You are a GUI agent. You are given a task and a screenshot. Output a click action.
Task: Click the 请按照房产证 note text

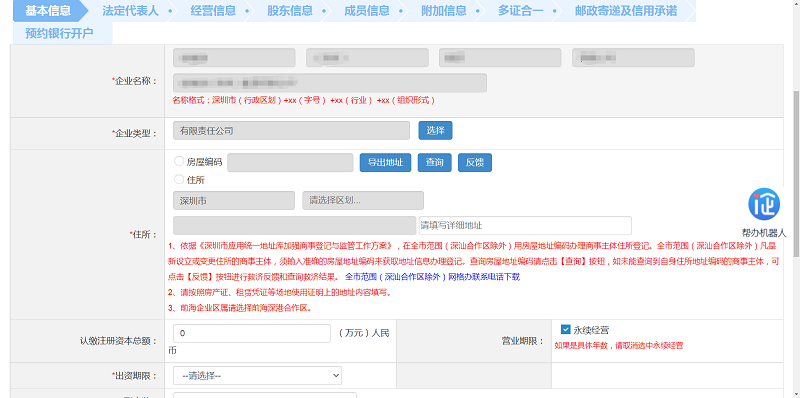coord(280,293)
